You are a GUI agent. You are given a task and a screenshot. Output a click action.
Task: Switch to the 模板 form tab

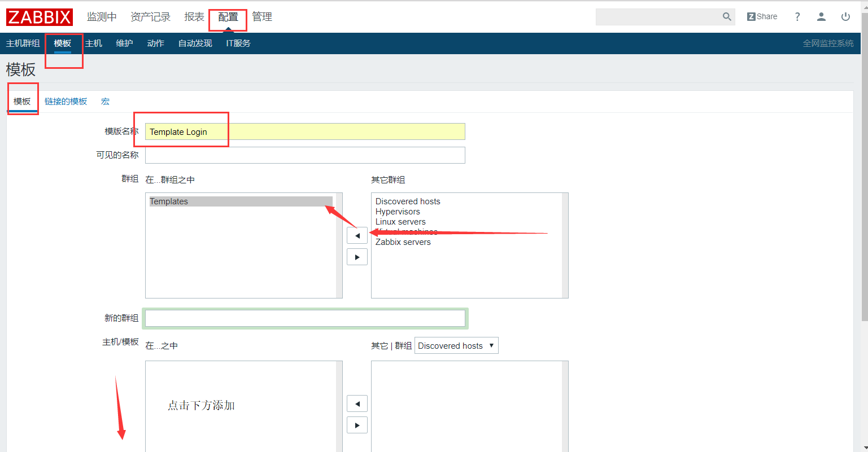click(x=22, y=102)
